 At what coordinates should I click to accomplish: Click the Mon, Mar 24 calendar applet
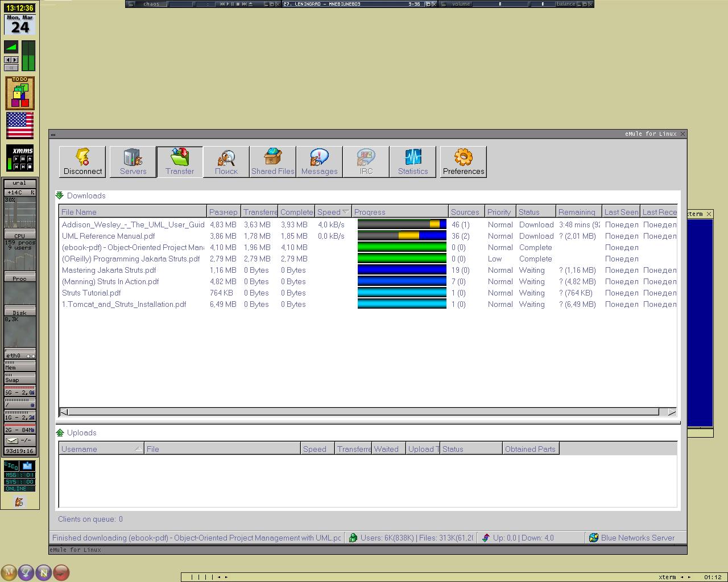pyautogui.click(x=20, y=24)
